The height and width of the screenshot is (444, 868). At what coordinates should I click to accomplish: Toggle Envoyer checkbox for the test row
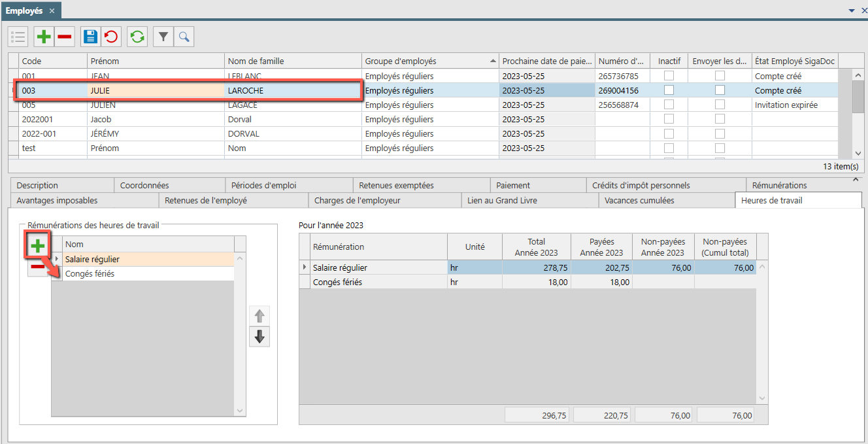click(720, 148)
